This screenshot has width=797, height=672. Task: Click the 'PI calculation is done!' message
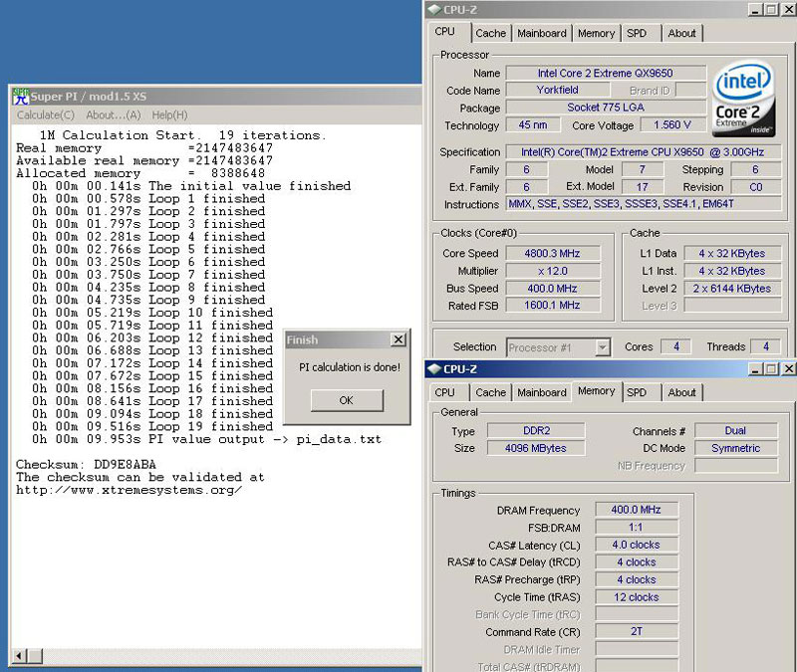click(350, 367)
